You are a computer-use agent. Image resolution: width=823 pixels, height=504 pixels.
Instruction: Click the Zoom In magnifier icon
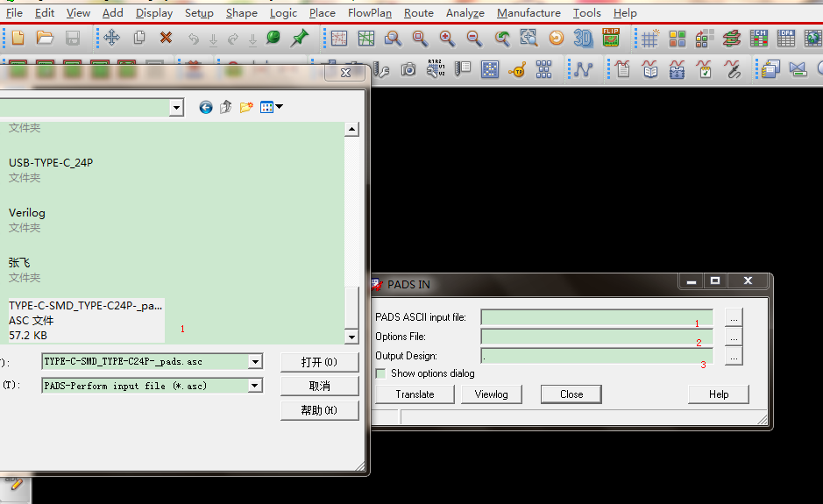447,38
